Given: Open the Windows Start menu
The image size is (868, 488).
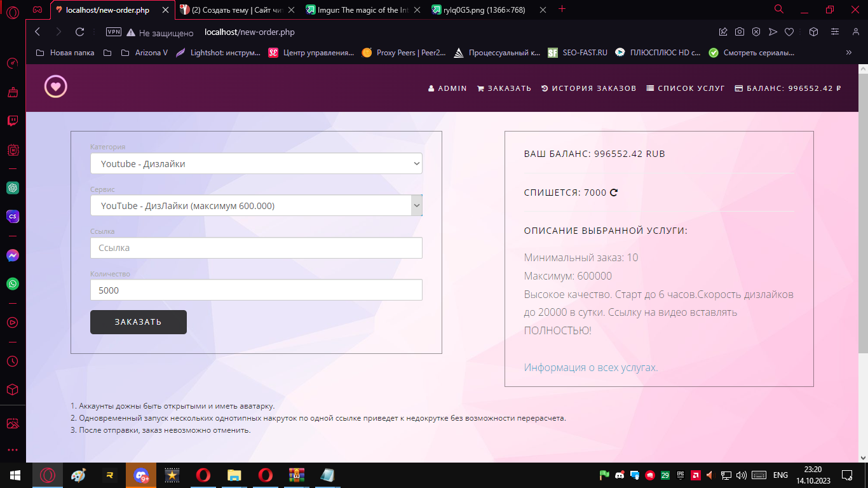Looking at the screenshot, I should point(15,475).
